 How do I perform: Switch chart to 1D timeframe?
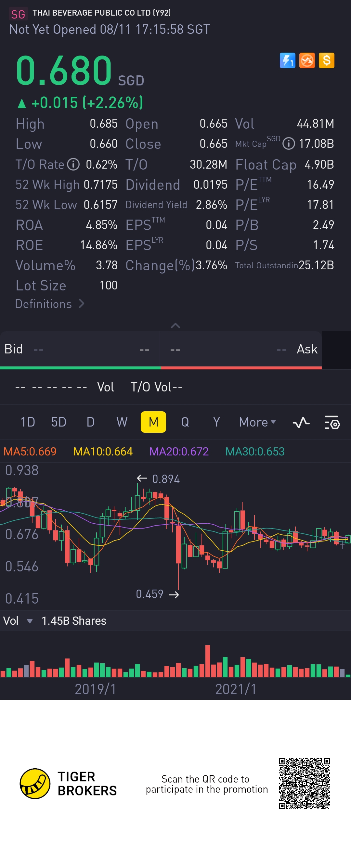[x=28, y=422]
